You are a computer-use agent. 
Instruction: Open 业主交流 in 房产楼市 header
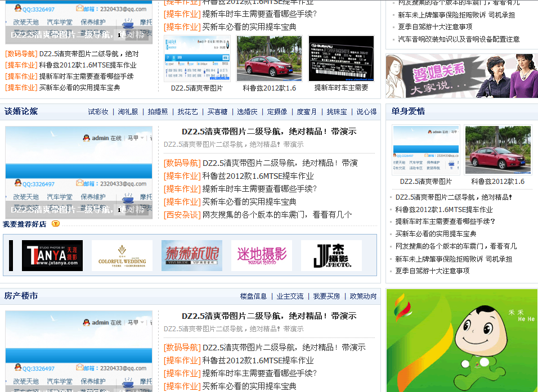(x=290, y=296)
